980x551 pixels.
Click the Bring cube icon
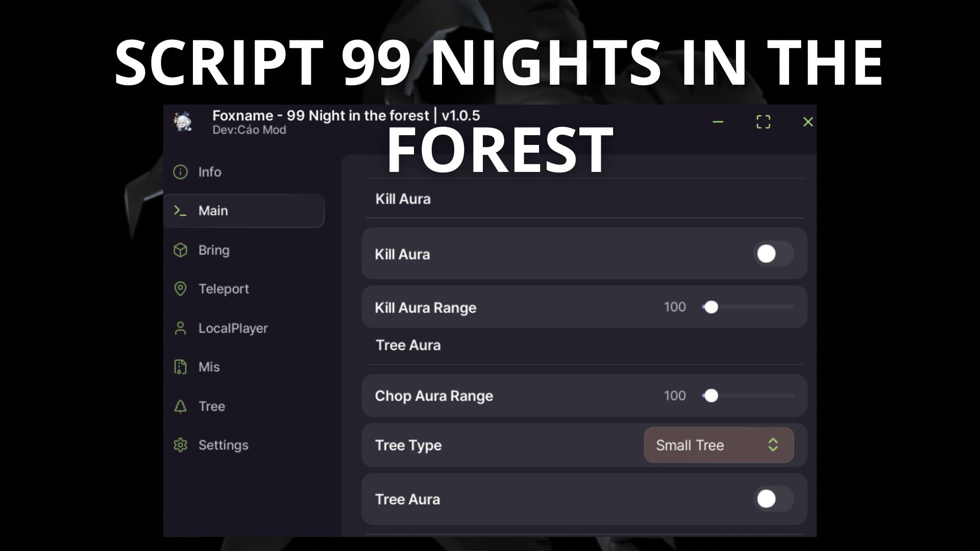[180, 250]
